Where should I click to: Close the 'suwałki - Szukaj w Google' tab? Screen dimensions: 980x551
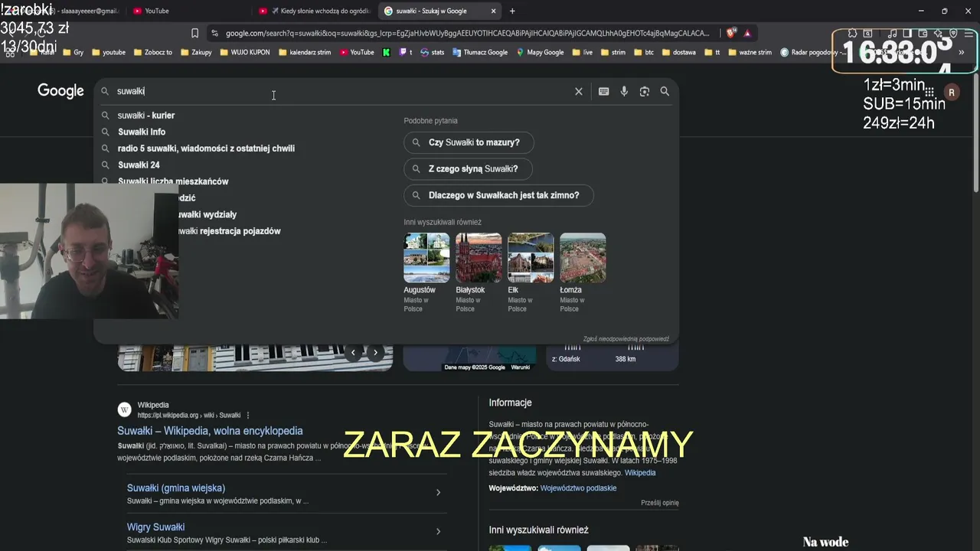pyautogui.click(x=493, y=11)
